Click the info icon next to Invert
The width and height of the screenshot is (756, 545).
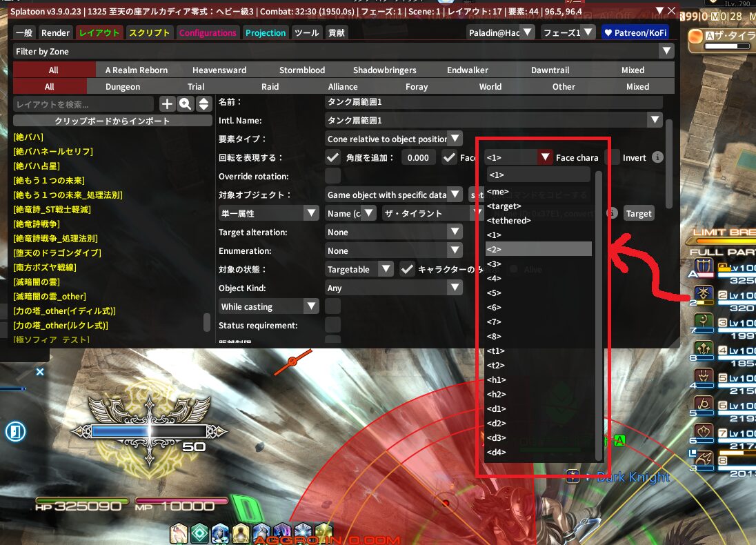pos(657,157)
